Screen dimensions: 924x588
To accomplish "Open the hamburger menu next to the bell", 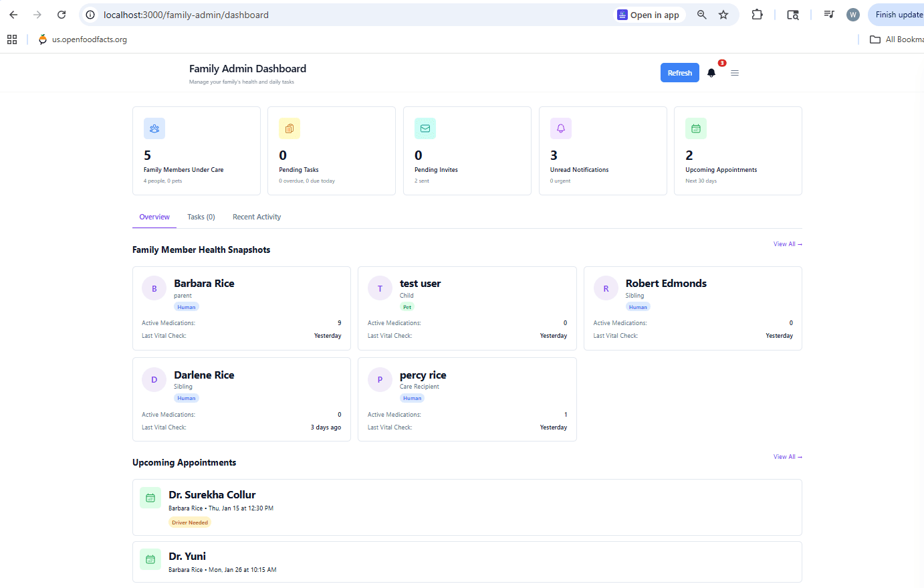I will pyautogui.click(x=735, y=73).
